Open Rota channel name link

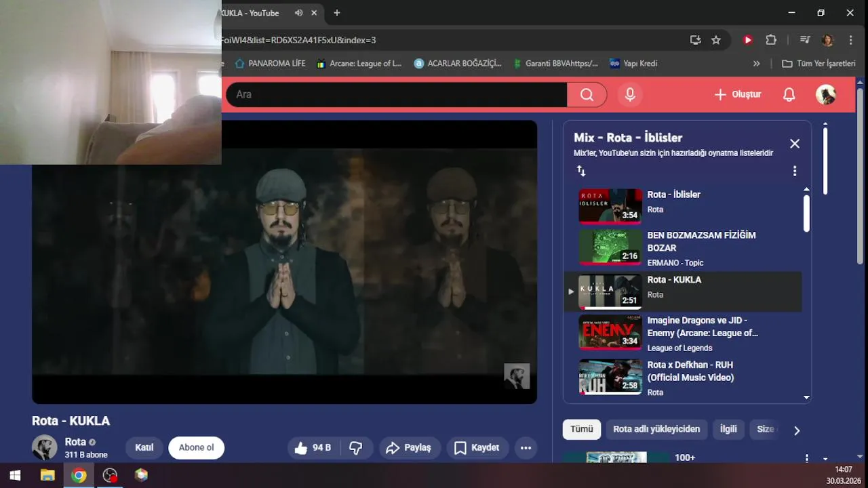75,442
